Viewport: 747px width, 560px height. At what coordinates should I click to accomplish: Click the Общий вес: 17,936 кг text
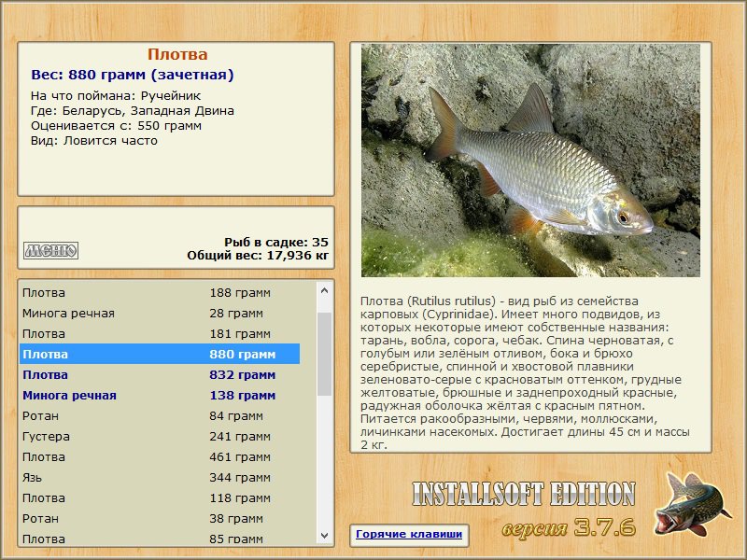click(x=258, y=256)
